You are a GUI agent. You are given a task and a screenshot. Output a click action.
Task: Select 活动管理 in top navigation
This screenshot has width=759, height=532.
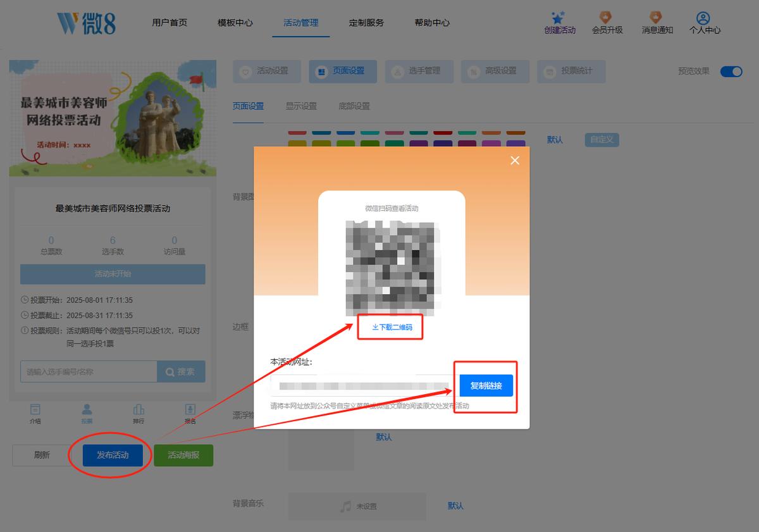(301, 23)
